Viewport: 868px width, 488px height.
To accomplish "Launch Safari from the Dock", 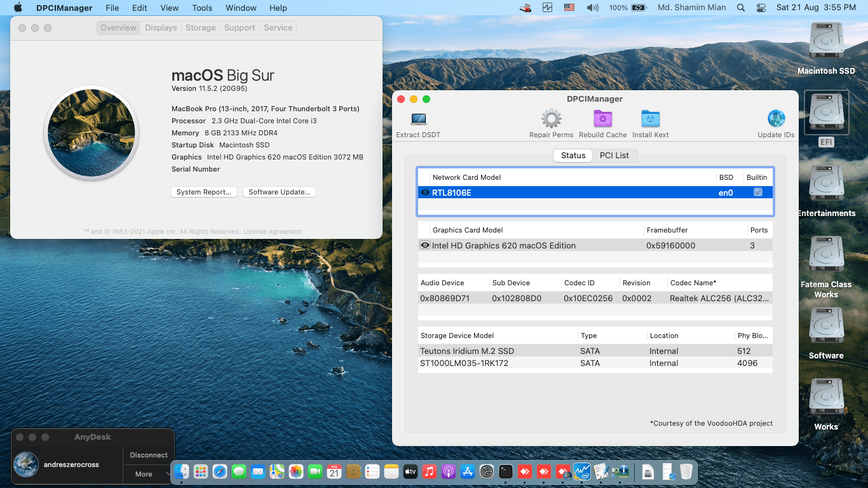I will coord(220,471).
